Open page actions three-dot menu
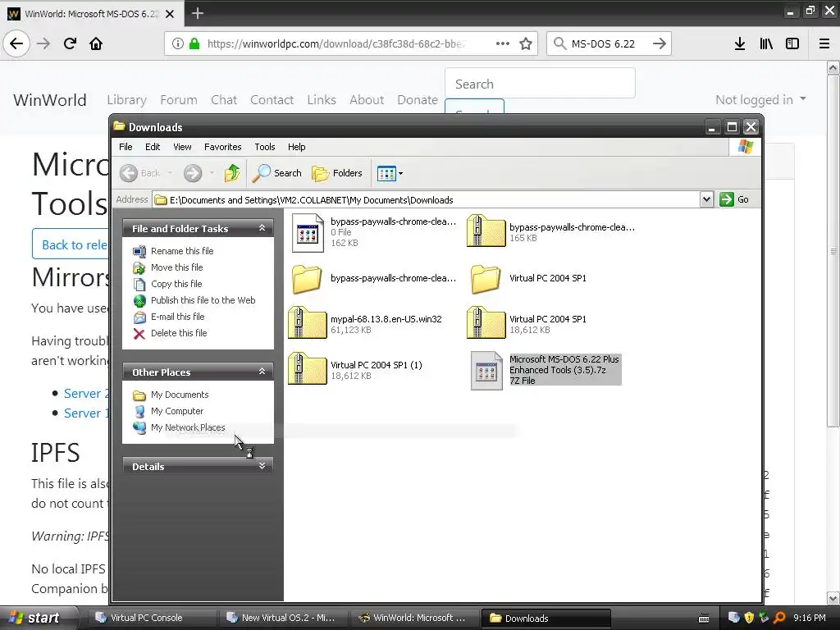840x630 pixels. click(x=503, y=43)
